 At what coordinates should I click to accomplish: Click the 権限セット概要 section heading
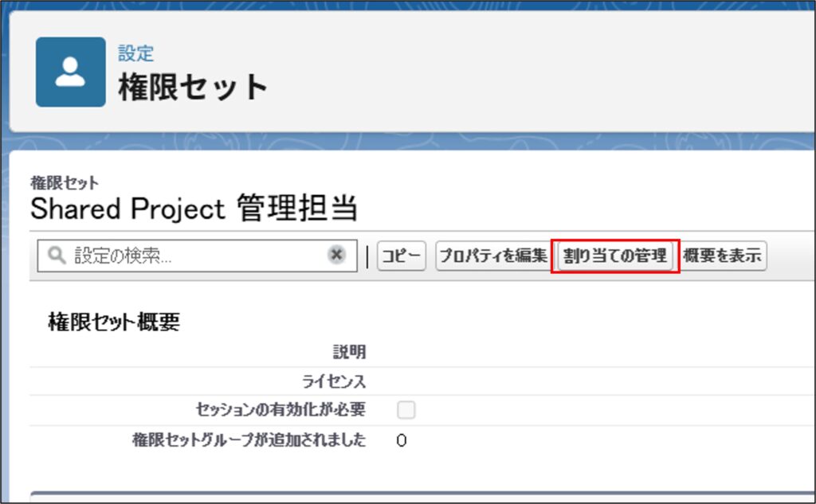pos(114,322)
